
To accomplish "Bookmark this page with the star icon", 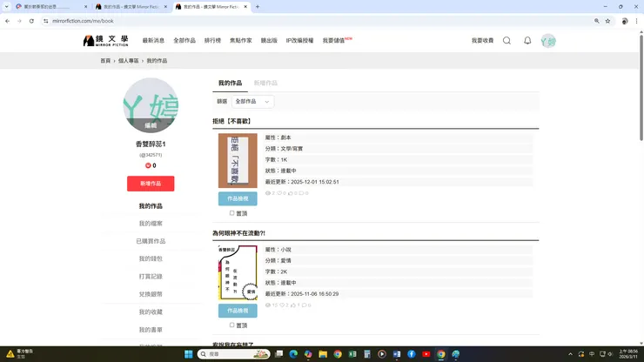I will (607, 21).
